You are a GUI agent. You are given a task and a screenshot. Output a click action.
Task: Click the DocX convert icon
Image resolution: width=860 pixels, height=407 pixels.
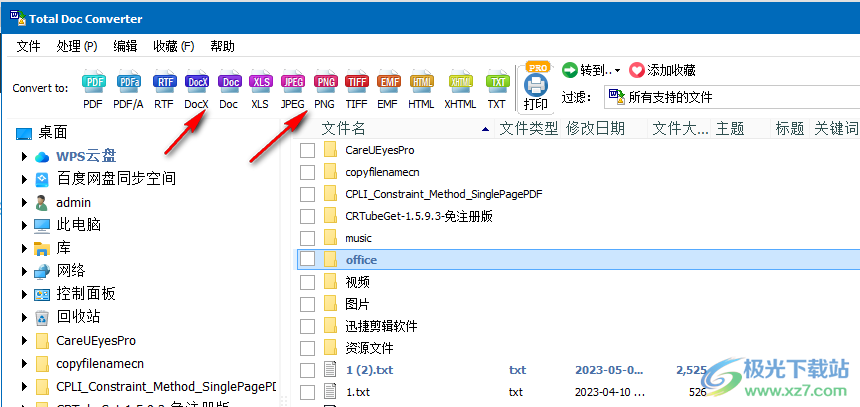pos(197,82)
